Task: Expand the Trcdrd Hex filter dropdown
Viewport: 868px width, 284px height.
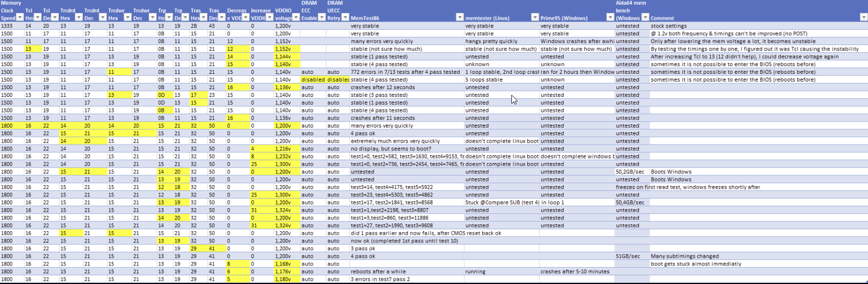Action: [78, 17]
